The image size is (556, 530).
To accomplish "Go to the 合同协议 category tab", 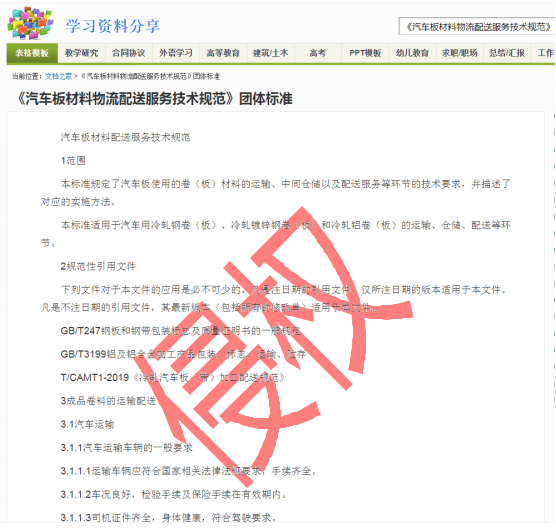I will (129, 53).
